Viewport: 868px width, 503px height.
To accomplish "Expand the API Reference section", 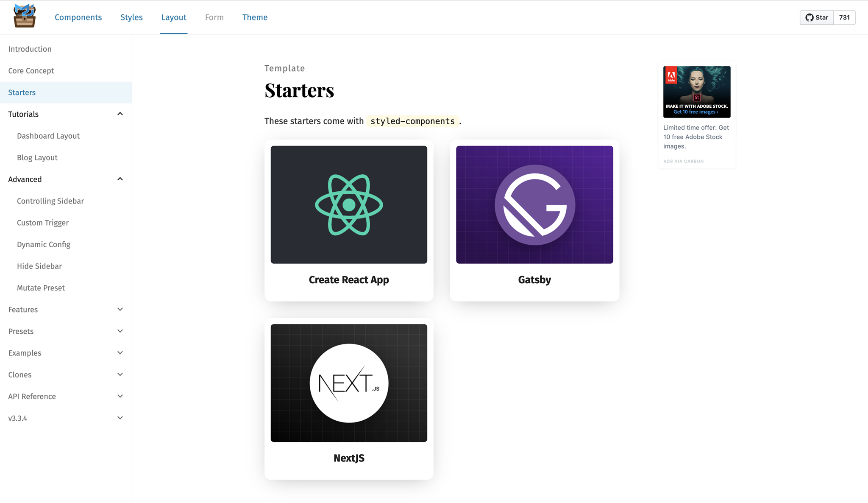I will 66,397.
